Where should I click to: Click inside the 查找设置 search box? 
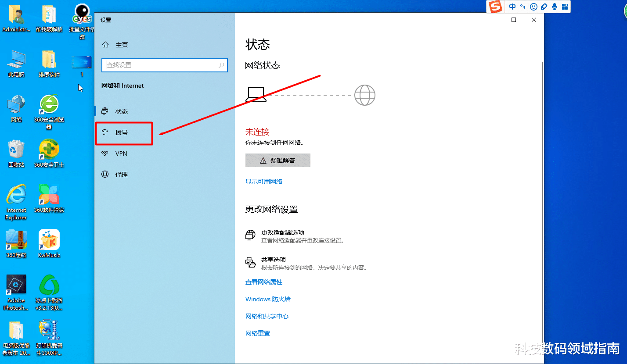pyautogui.click(x=164, y=65)
